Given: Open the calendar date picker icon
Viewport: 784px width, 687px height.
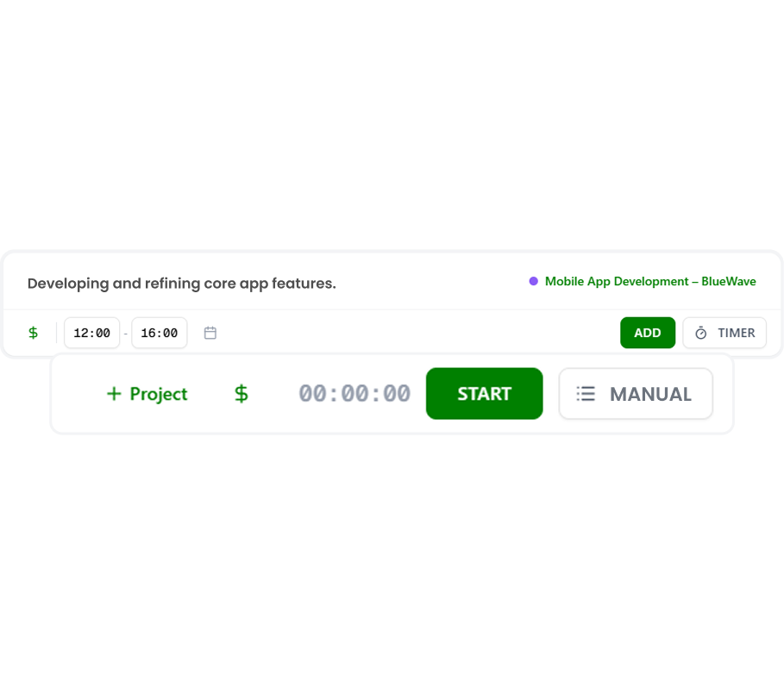Looking at the screenshot, I should pos(210,333).
